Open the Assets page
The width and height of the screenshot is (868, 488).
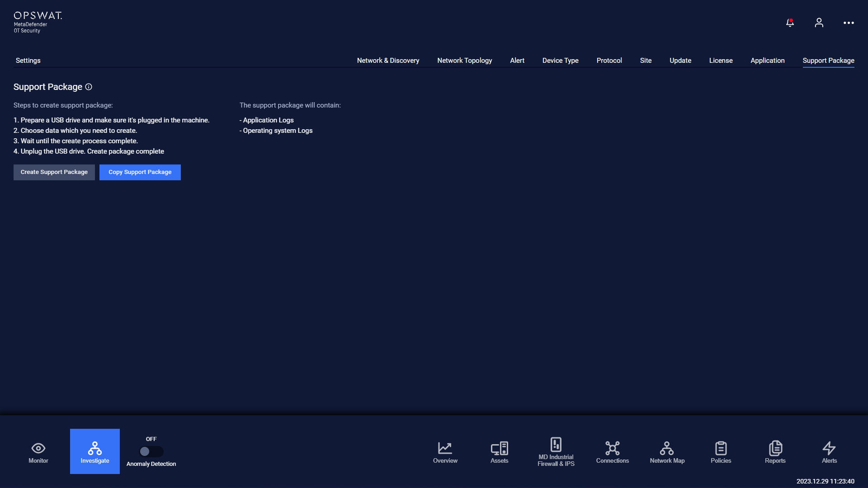(x=500, y=452)
